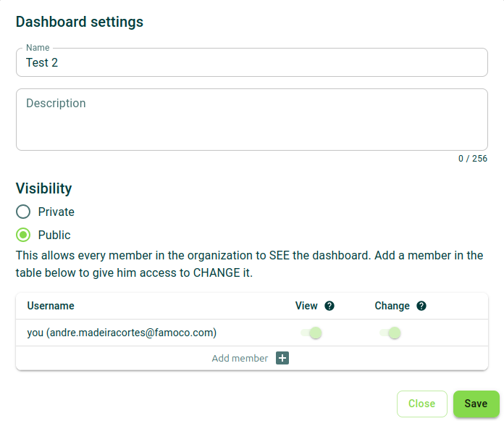This screenshot has width=504, height=421.
Task: Click the Add member text label
Action: click(x=240, y=358)
